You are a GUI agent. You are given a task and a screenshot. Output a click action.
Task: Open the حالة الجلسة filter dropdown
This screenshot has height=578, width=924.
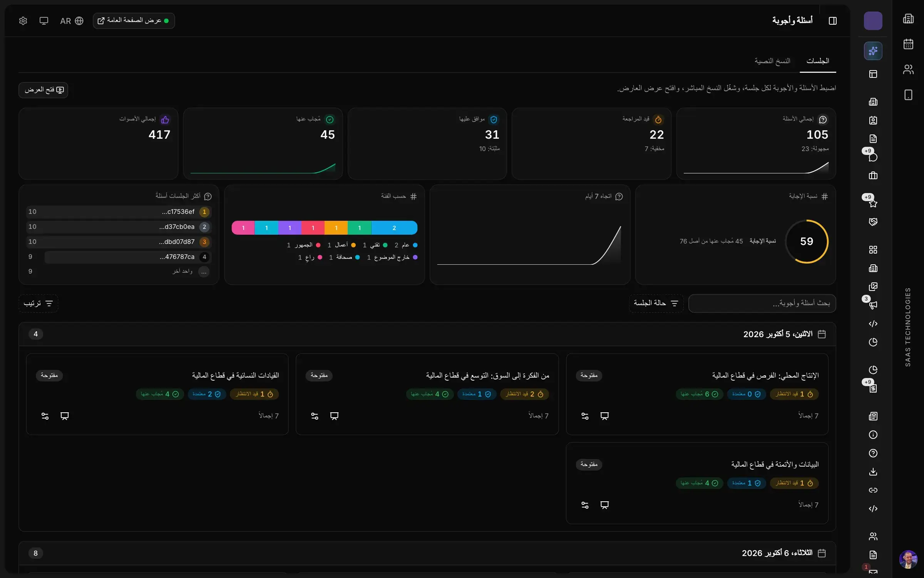click(x=656, y=303)
